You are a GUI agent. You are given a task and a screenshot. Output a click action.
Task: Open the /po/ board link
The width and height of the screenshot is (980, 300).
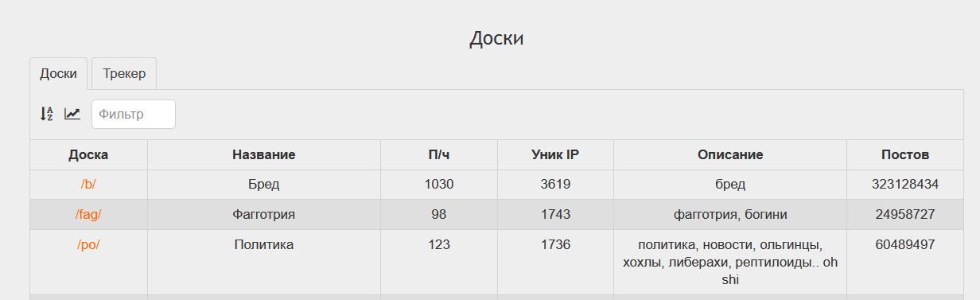point(88,244)
